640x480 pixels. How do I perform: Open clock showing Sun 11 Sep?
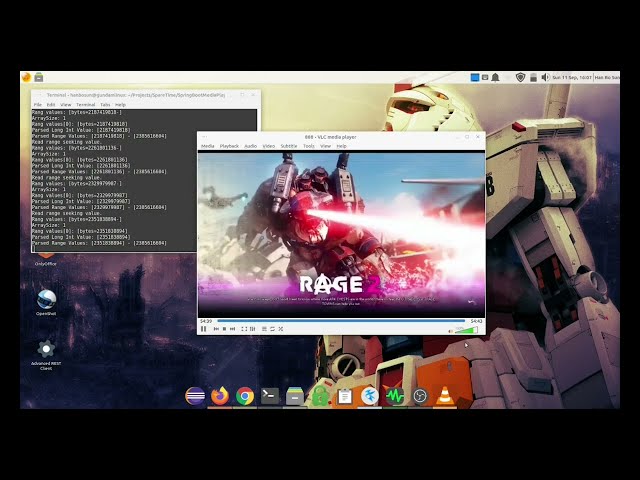click(572, 77)
